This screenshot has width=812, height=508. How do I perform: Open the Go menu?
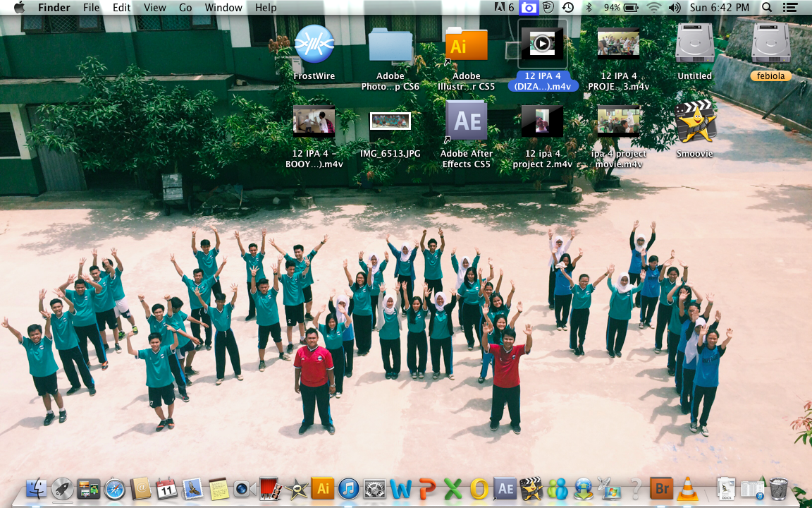pos(185,7)
